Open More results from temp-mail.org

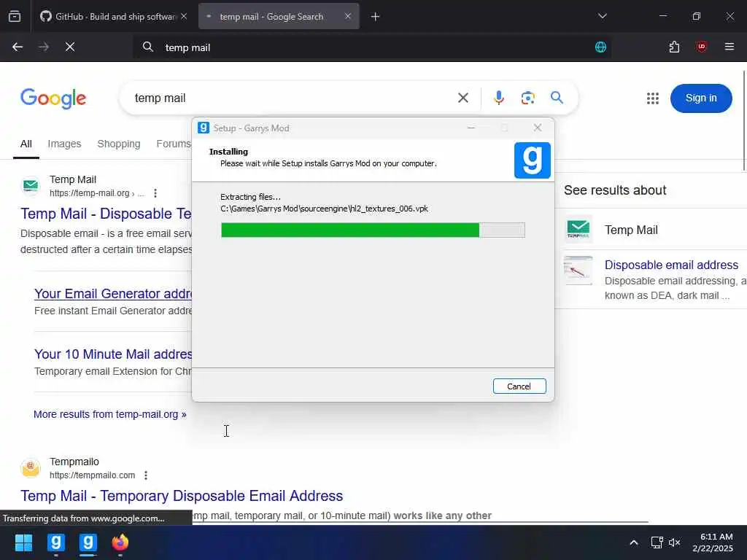click(x=110, y=414)
